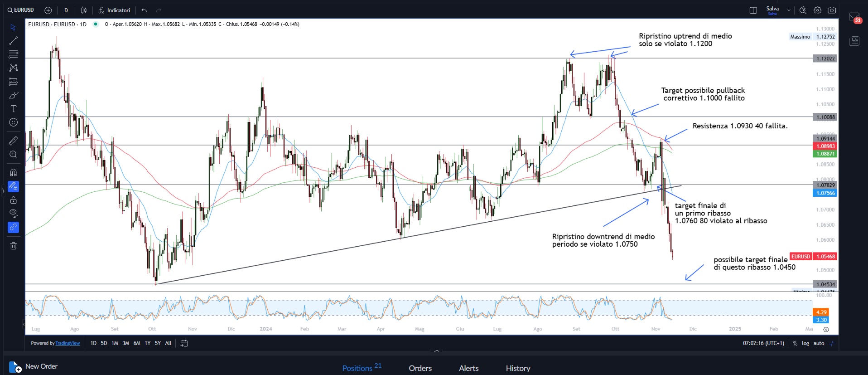Image resolution: width=868 pixels, height=375 pixels.
Task: Select the EURUSD · EURUSD · 1D chart title
Action: pos(57,24)
